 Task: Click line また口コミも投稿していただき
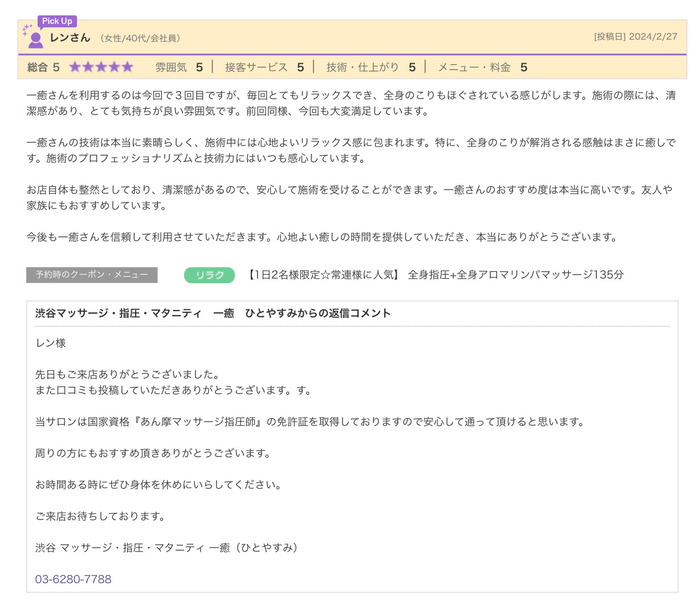point(174,390)
